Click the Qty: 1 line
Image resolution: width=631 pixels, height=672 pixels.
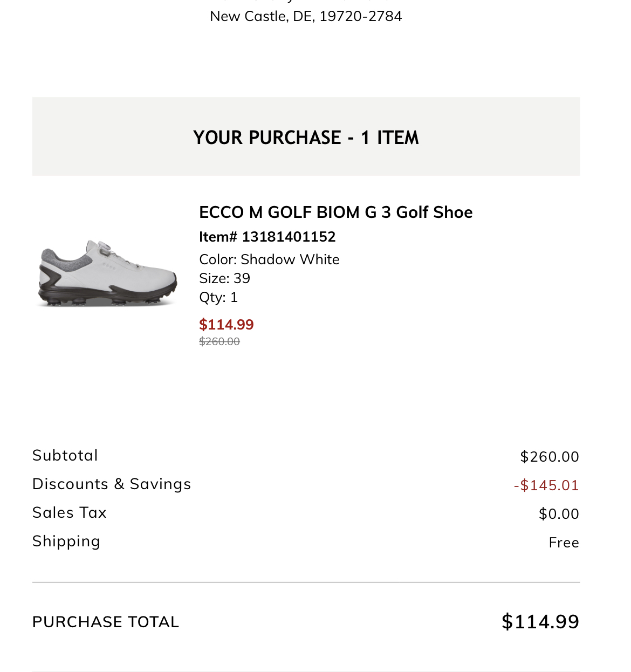218,297
